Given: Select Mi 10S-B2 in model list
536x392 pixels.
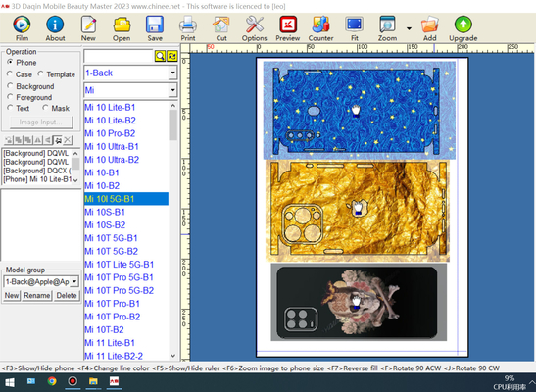Looking at the screenshot, I should point(126,224).
